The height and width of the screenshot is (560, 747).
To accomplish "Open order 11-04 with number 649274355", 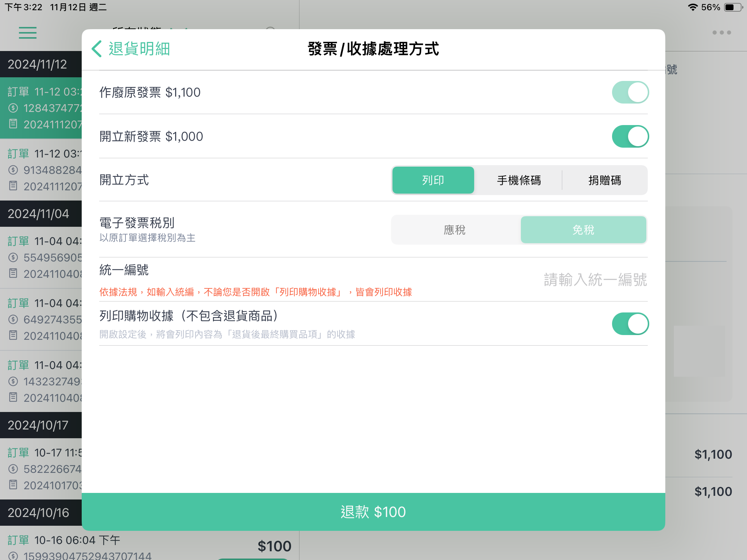I will tap(41, 319).
